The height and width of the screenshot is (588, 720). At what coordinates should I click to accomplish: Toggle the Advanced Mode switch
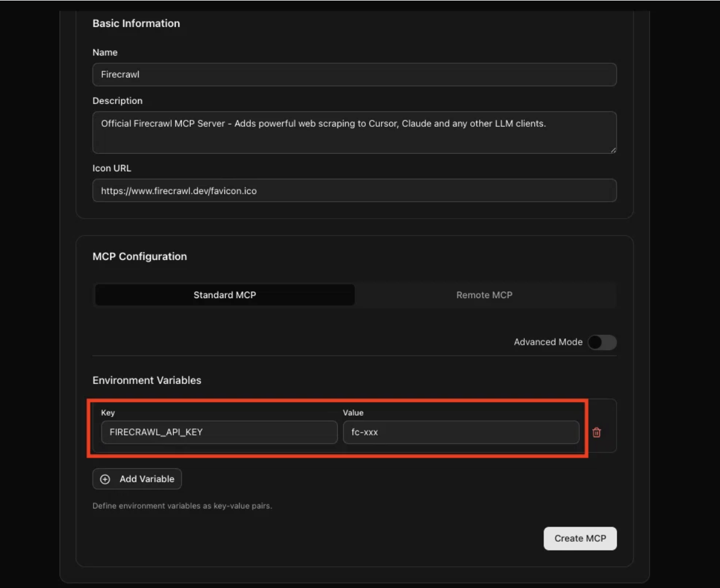602,343
